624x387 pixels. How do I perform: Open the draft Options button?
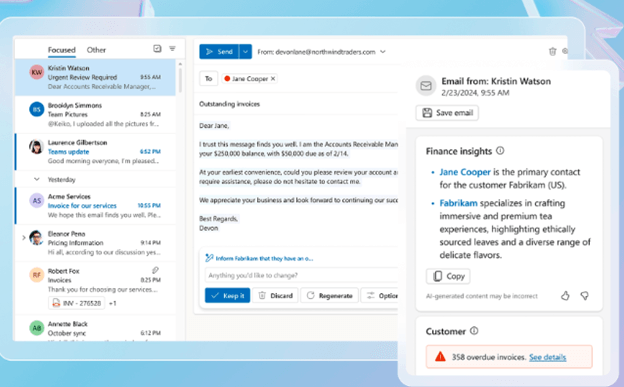click(380, 295)
